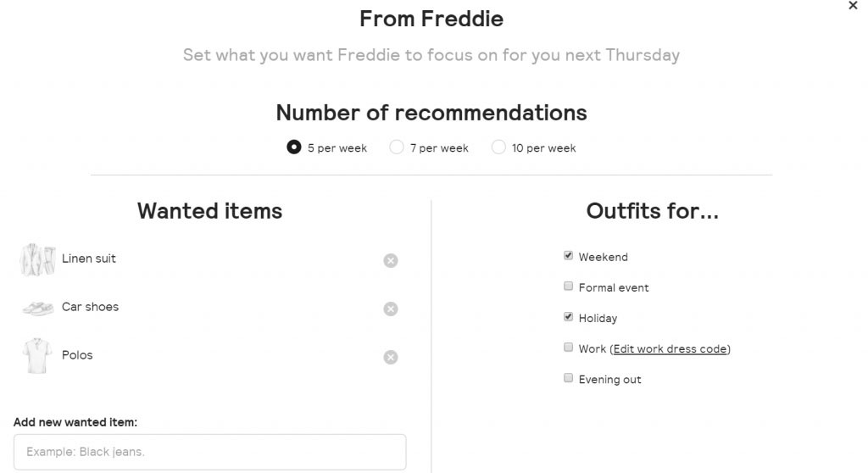868x473 pixels.
Task: Uncheck the Weekend outfits checkbox
Action: pos(569,256)
